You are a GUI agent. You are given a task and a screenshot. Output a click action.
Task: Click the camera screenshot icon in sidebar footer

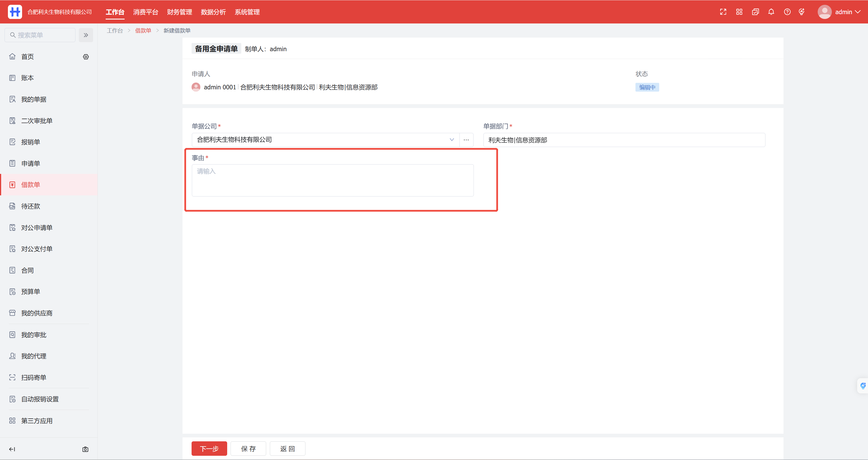point(85,449)
